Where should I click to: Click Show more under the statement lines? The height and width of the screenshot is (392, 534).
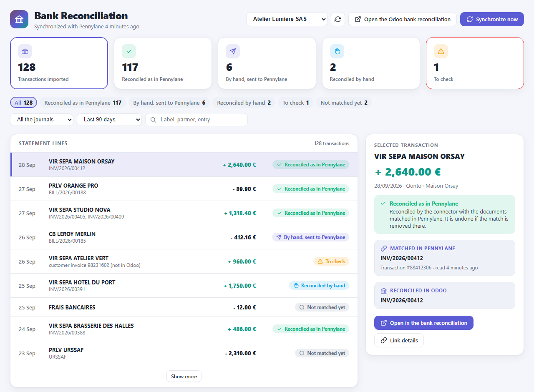(x=184, y=376)
